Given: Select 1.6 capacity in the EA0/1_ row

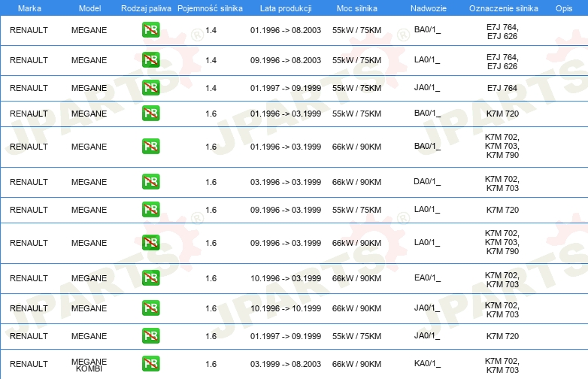Looking at the screenshot, I should 211,278.
